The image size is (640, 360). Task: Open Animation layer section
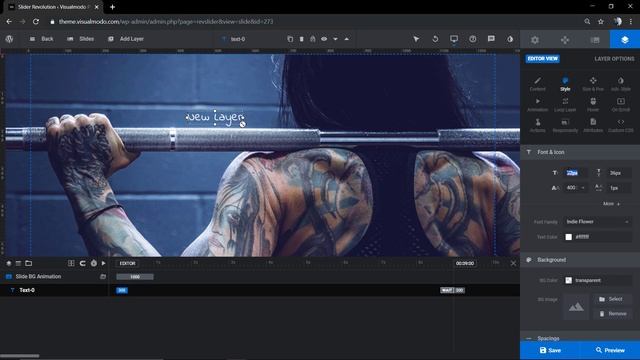click(x=538, y=104)
